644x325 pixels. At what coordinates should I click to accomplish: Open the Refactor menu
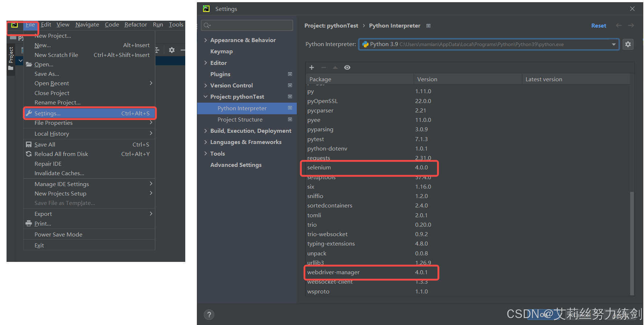click(136, 25)
